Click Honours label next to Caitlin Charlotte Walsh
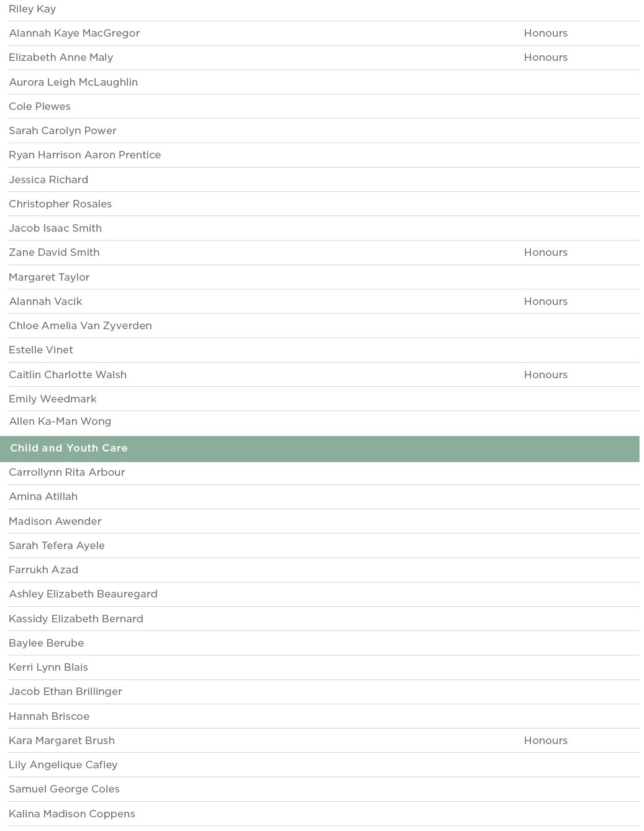Screen dimensions: 644x831 [545, 375]
